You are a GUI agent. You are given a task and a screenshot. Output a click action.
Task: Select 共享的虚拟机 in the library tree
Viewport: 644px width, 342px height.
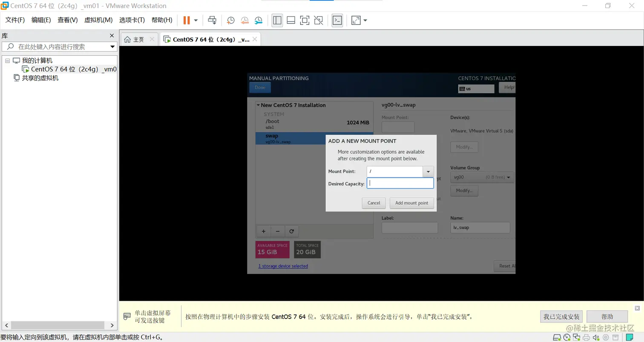point(40,78)
